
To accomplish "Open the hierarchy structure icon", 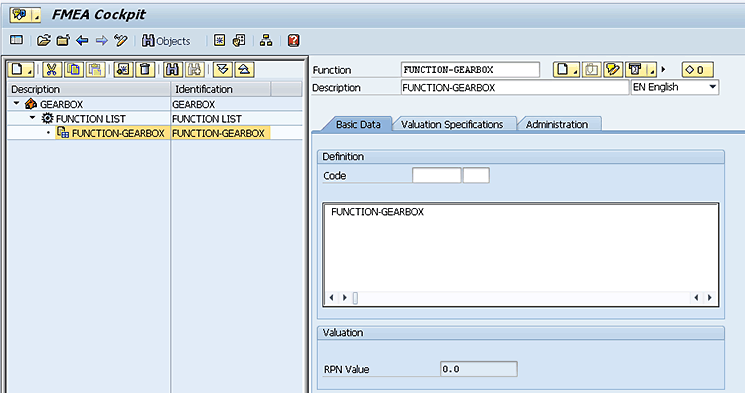I will tap(266, 41).
